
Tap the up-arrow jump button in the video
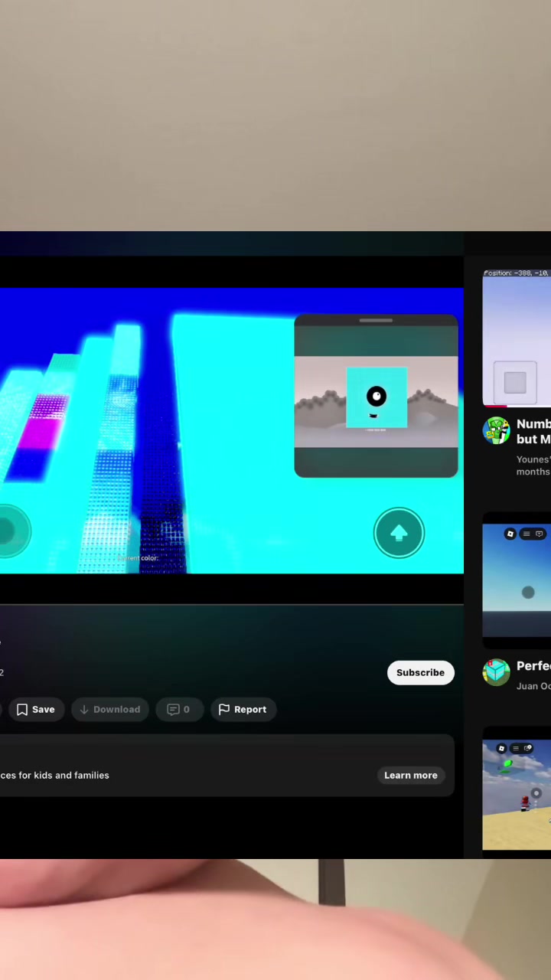[399, 533]
